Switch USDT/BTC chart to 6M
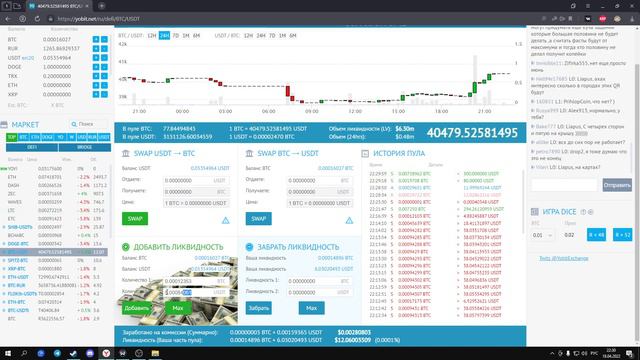Viewport: 640px width, 360px height. 293,36
